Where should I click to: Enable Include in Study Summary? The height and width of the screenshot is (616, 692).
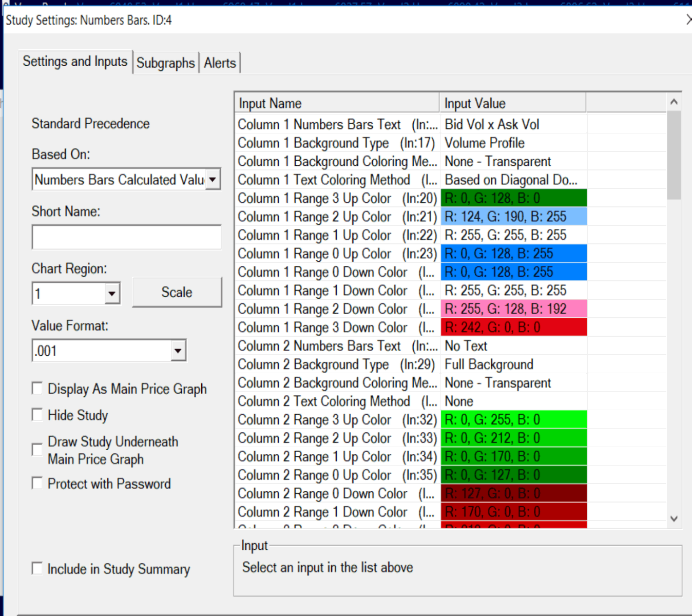(37, 569)
